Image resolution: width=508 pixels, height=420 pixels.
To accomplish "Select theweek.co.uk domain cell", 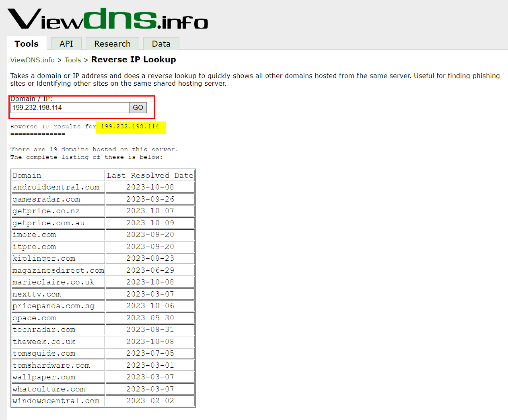I will 58,342.
